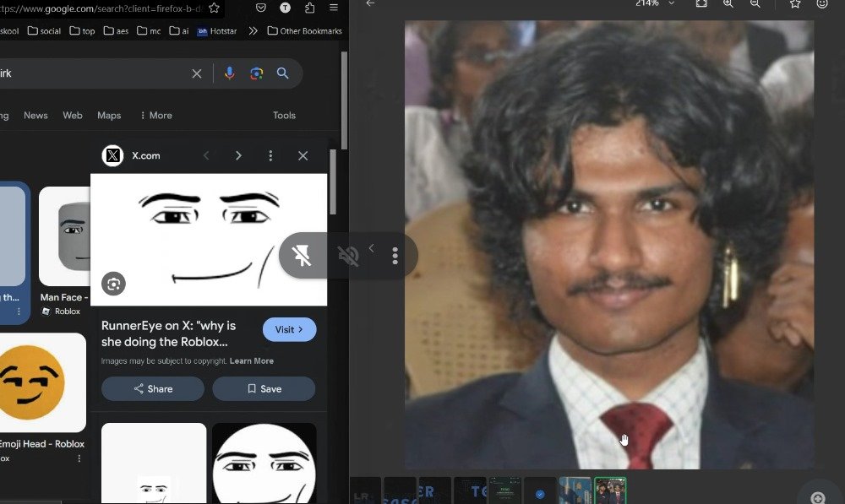Open three-dot options in X.com preview header
845x504 pixels.
coord(270,155)
